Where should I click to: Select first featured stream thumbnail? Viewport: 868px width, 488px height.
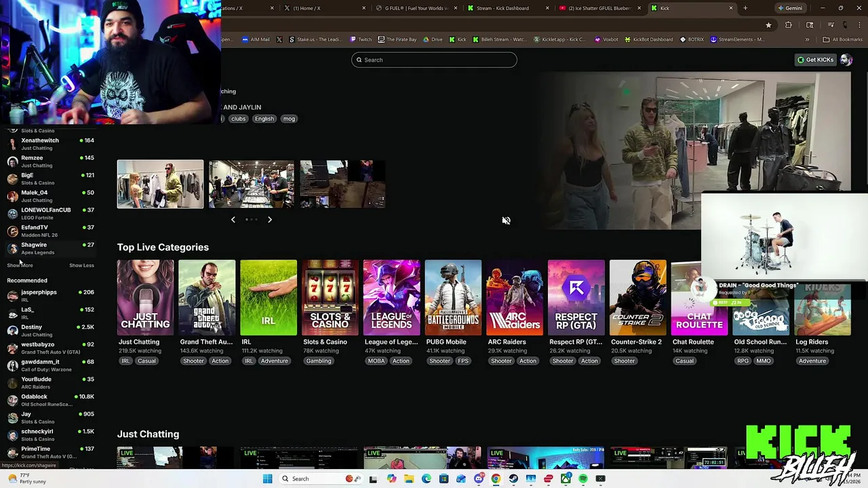pyautogui.click(x=160, y=184)
